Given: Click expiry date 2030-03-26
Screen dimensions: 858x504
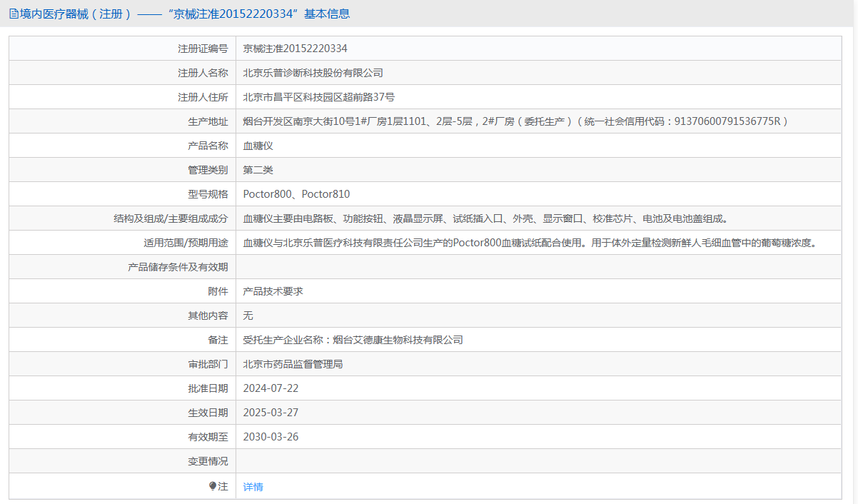Looking at the screenshot, I should point(271,437).
